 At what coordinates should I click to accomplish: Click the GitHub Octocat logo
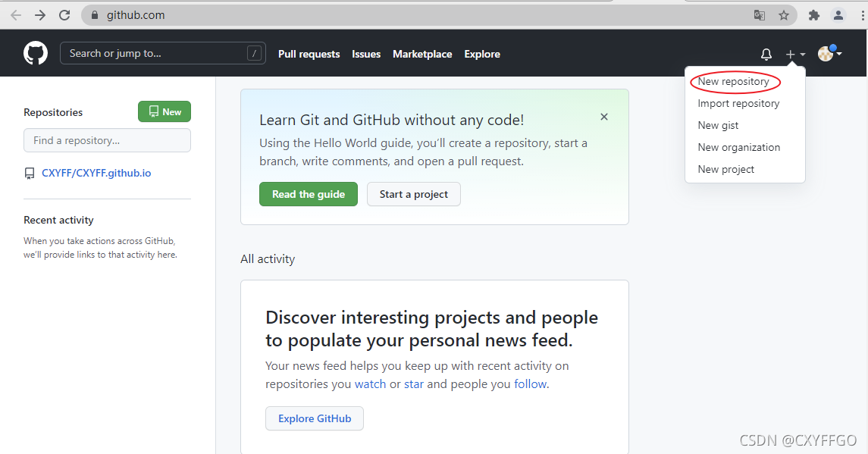pyautogui.click(x=36, y=54)
